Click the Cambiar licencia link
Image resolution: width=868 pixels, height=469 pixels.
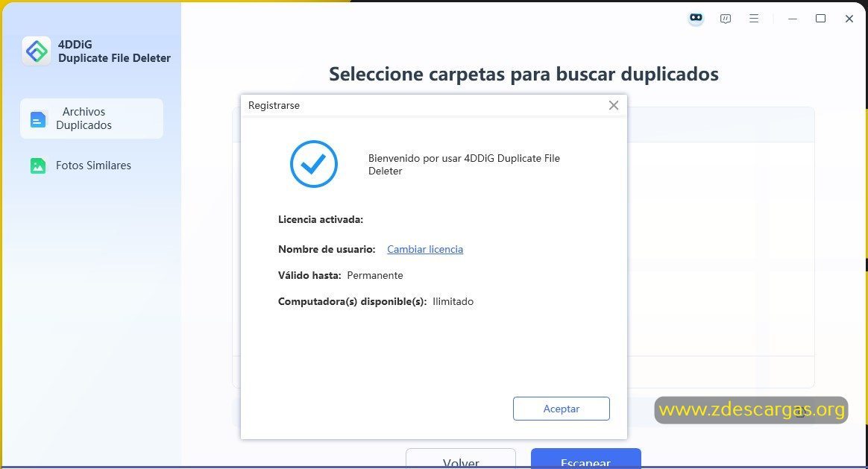click(x=424, y=249)
